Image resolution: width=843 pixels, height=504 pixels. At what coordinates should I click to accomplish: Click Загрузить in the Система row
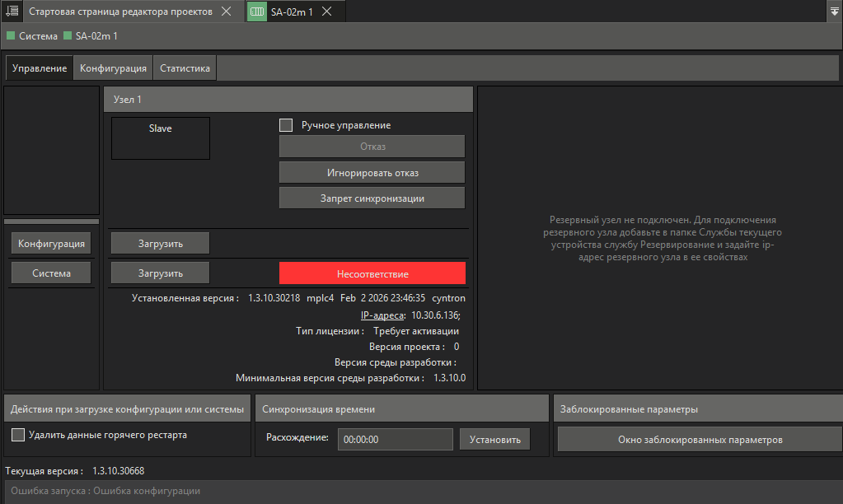160,273
